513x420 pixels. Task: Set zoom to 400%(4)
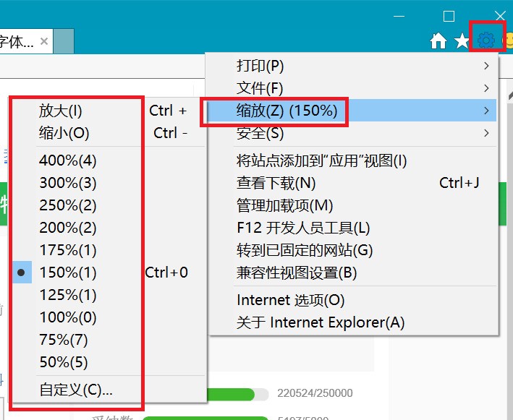(x=109, y=160)
